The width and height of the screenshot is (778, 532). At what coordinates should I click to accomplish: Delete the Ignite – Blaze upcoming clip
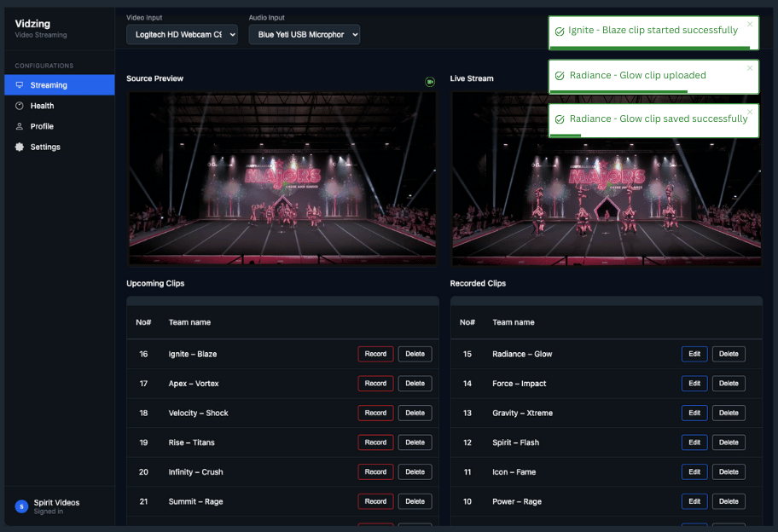point(415,354)
